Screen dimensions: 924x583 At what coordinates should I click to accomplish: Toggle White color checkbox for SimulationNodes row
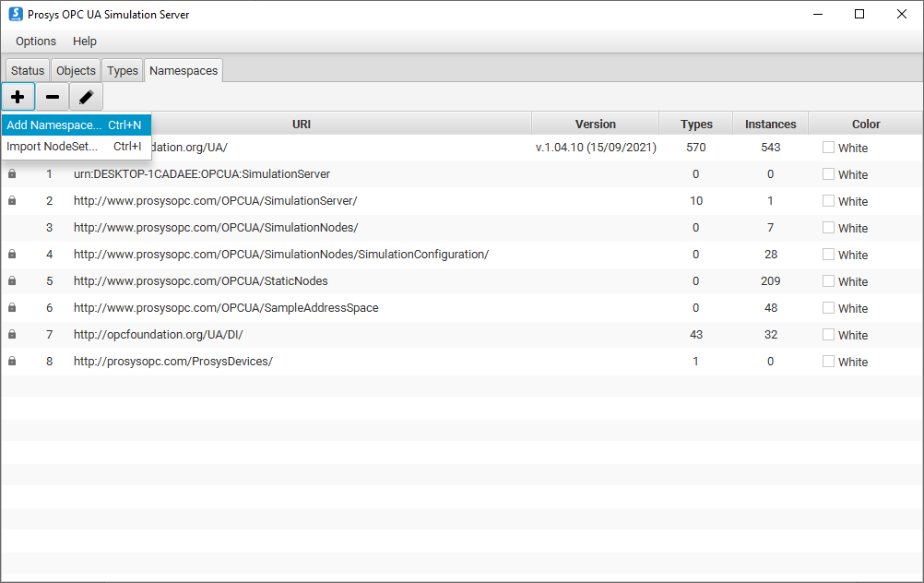click(828, 227)
